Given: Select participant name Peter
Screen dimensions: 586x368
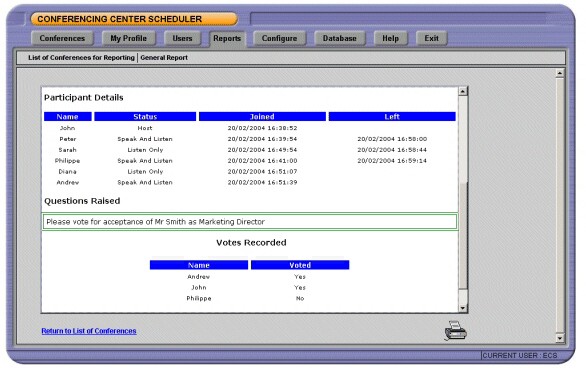Looking at the screenshot, I should 68,139.
